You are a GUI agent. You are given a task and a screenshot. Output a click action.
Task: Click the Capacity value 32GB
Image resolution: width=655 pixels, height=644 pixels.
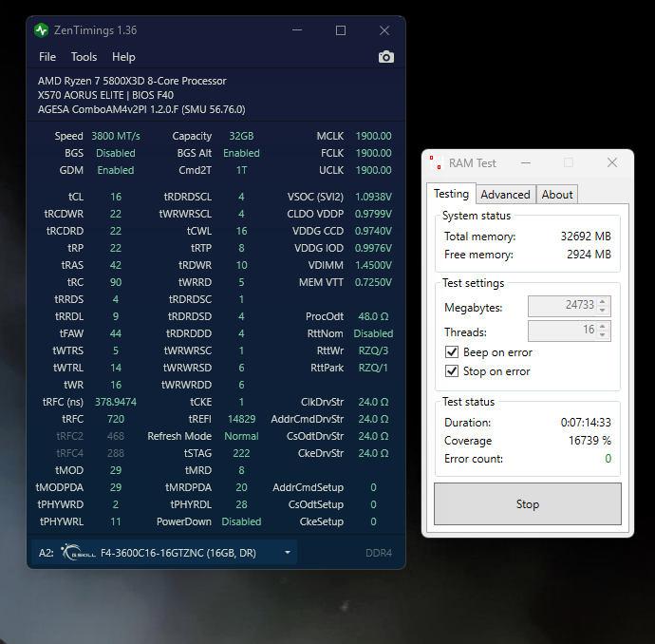[241, 136]
